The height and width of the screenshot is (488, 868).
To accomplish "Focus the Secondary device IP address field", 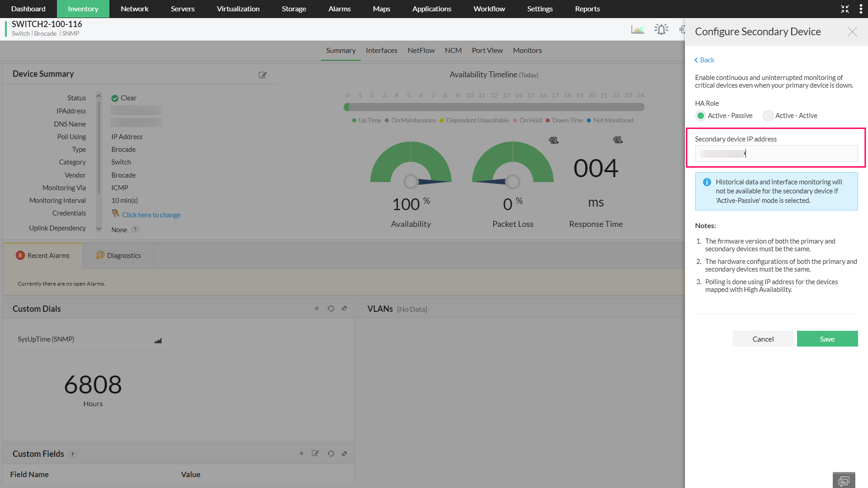I will click(x=776, y=154).
